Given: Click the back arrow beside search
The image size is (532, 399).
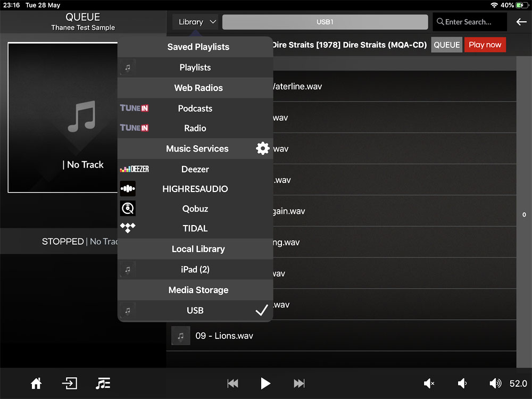Looking at the screenshot, I should point(521,22).
